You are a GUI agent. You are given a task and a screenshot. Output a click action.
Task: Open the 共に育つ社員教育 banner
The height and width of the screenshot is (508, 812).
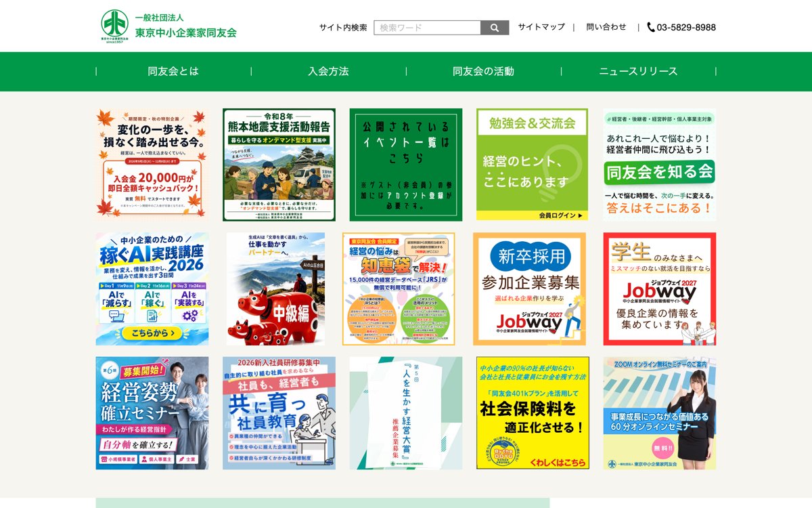[279, 413]
